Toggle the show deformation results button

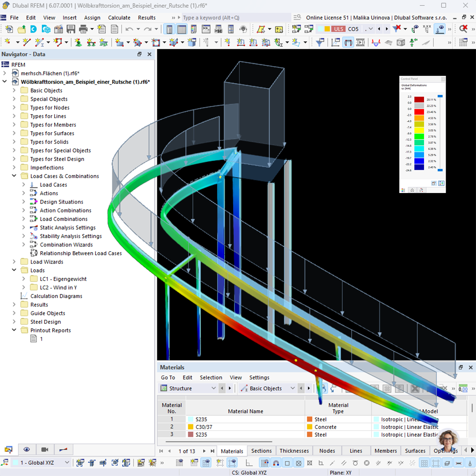348,42
